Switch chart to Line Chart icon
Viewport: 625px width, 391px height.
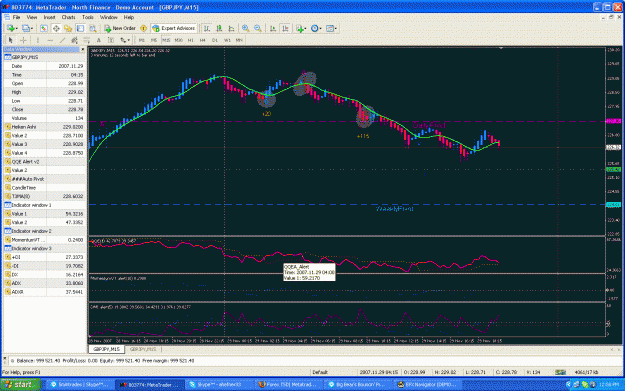point(231,28)
